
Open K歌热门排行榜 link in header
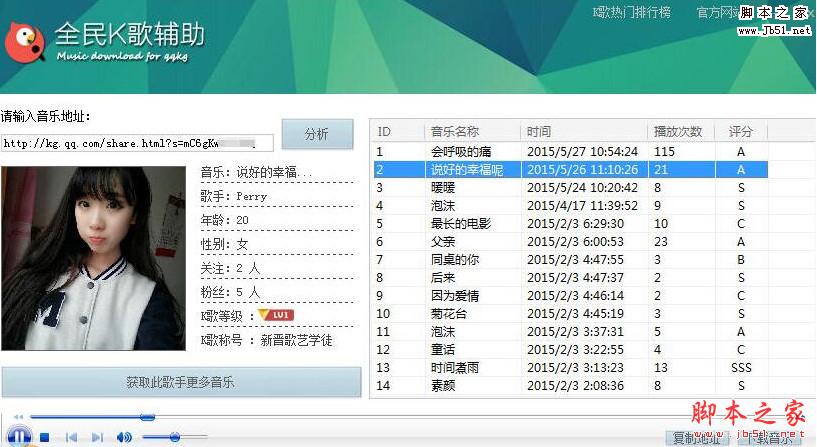[x=632, y=12]
